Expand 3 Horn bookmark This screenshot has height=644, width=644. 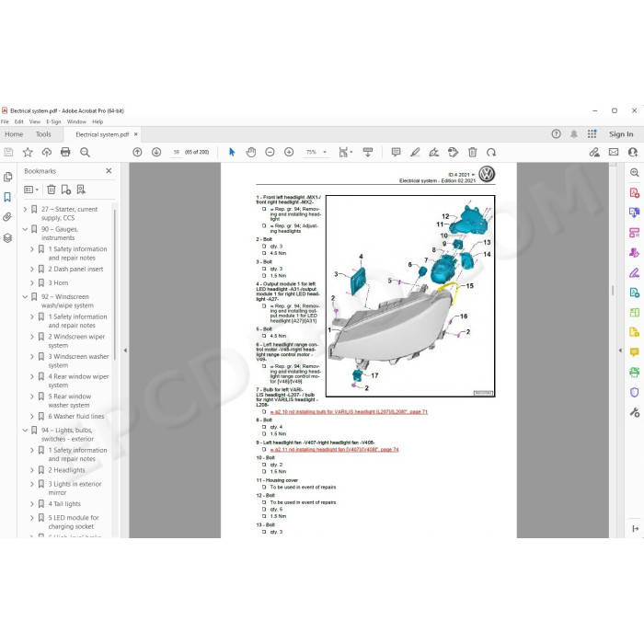[32, 283]
